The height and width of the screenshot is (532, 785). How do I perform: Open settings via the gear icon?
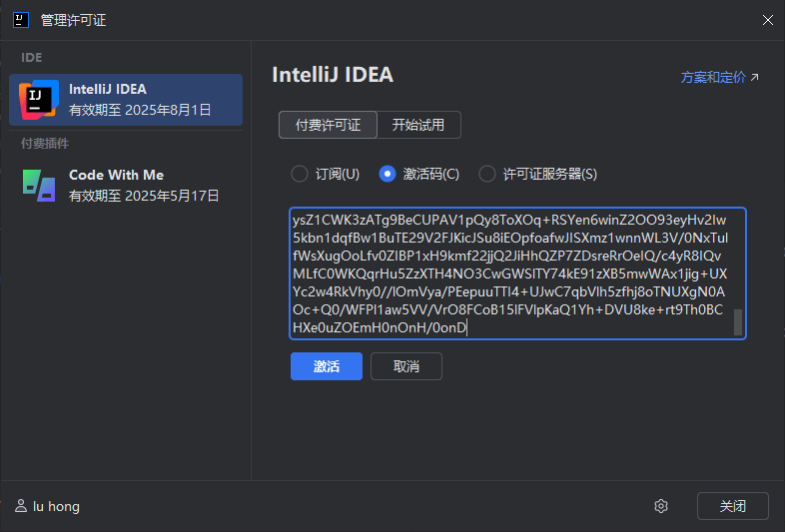[x=661, y=506]
